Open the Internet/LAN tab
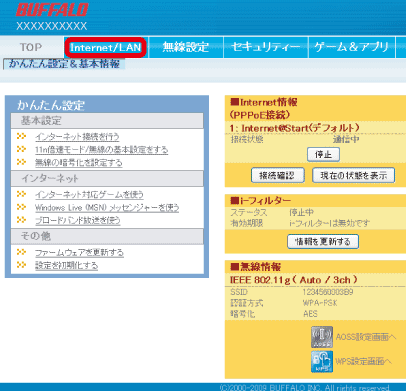Screen dimensions: 406x391 point(106,47)
